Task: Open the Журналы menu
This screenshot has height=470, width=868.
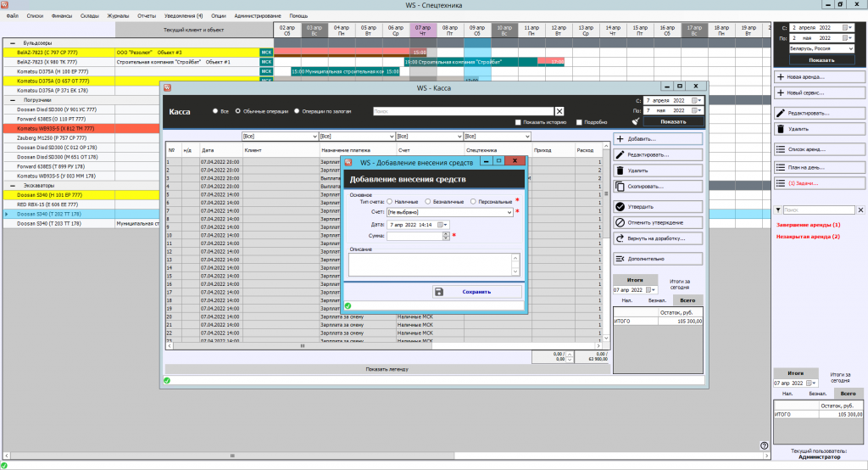Action: point(118,15)
